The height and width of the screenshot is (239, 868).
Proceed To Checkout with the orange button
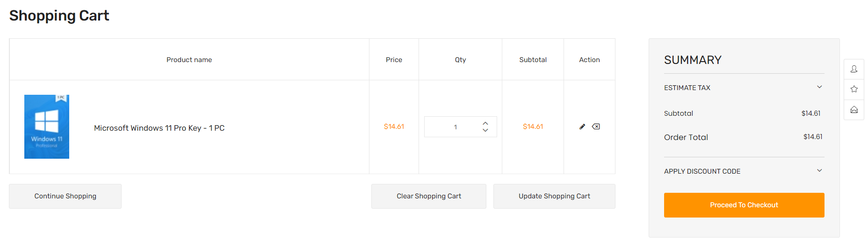pyautogui.click(x=744, y=205)
